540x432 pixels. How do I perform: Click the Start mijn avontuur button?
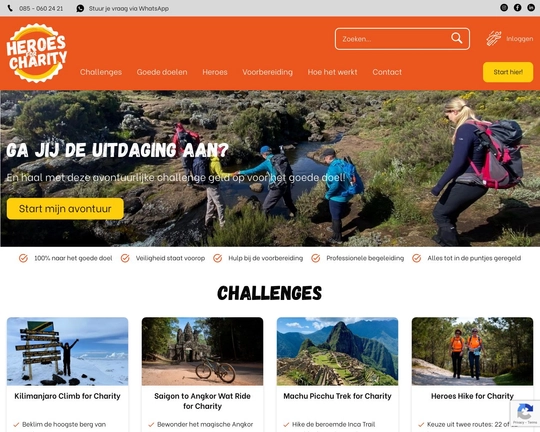tap(65, 209)
